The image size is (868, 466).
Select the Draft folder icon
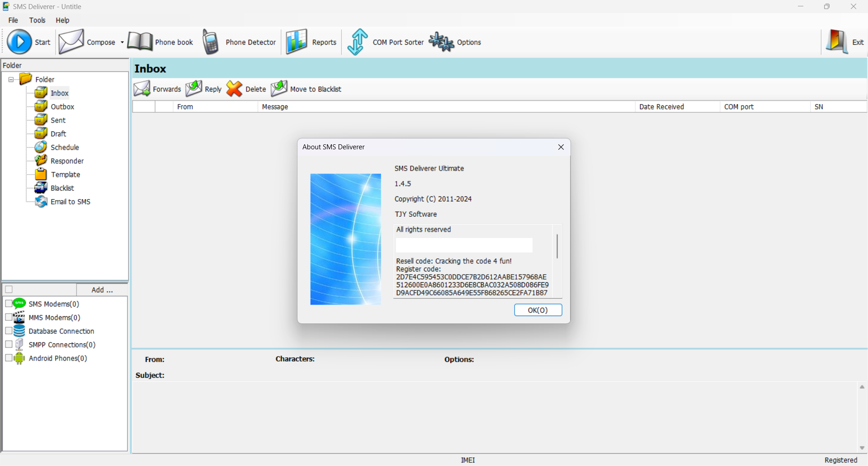tap(41, 133)
